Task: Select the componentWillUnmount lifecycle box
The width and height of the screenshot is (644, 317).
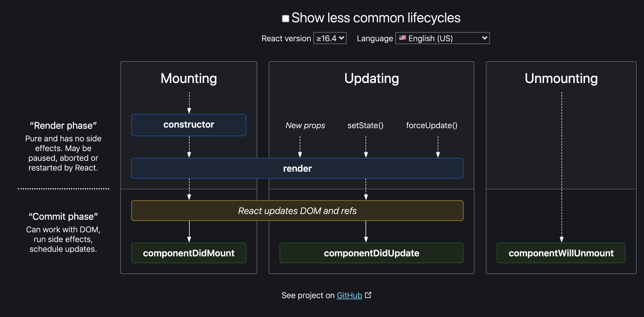Action: point(561,253)
